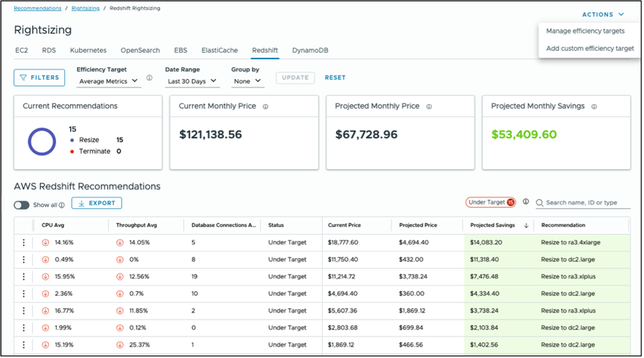Click the Database Connections column header
Viewport: 644px width, 358px height.
pyautogui.click(x=224, y=225)
